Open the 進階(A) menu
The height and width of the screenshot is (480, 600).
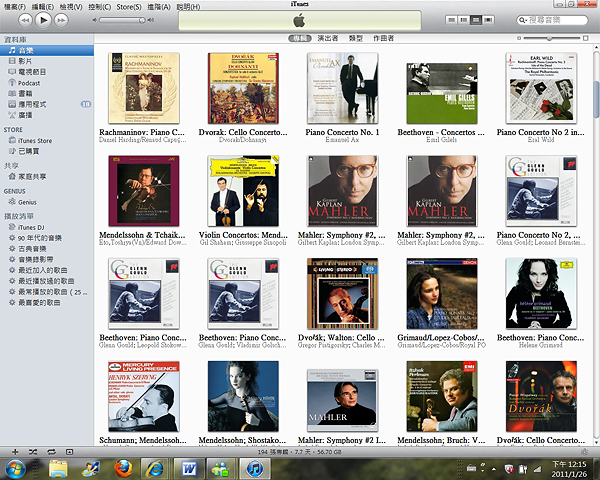coord(159,7)
